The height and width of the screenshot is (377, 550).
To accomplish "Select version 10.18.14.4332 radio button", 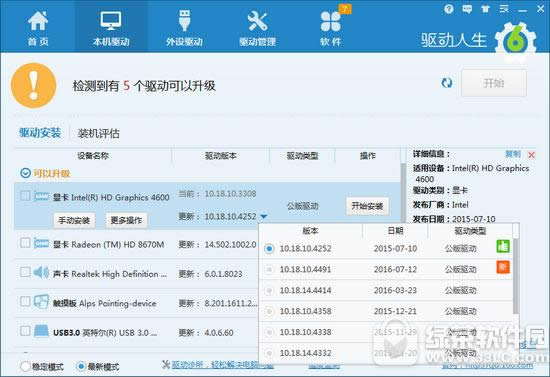I will 269,353.
